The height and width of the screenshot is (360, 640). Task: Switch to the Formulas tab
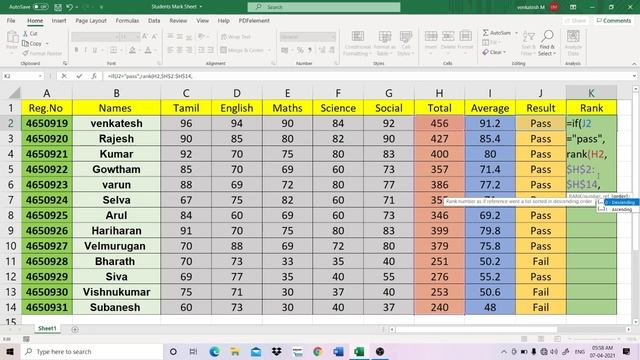click(127, 20)
